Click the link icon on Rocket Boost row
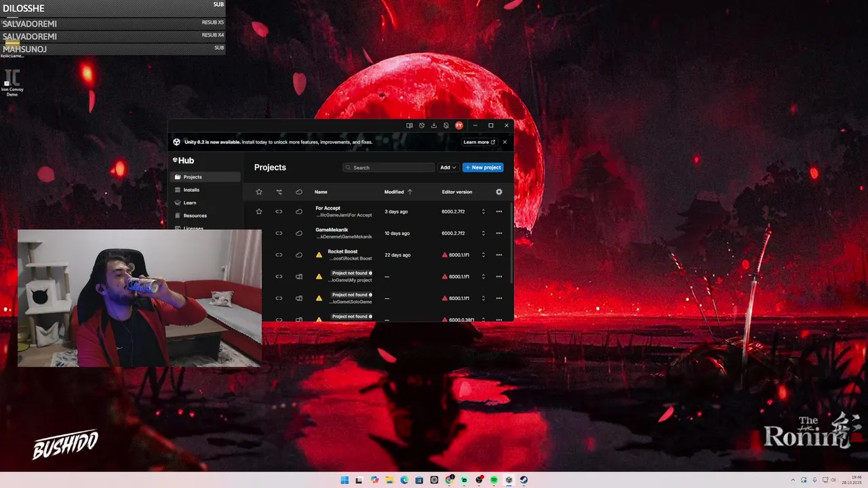The image size is (868, 488). click(x=279, y=255)
